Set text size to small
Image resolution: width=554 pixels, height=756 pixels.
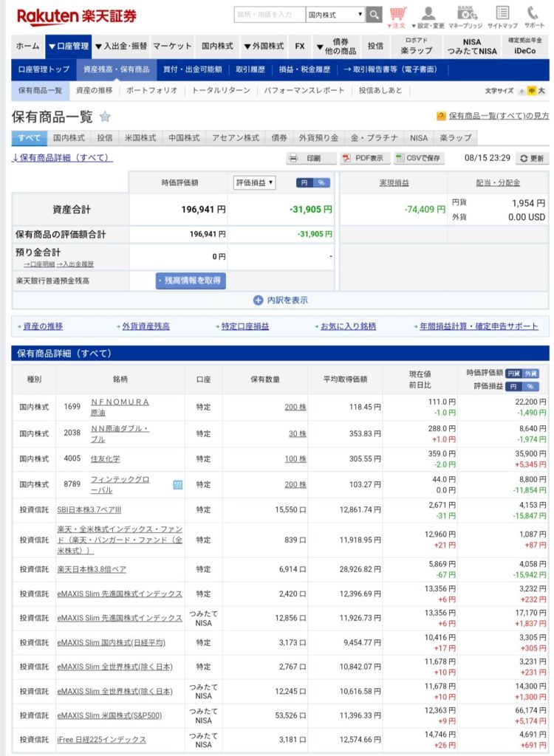(x=522, y=91)
